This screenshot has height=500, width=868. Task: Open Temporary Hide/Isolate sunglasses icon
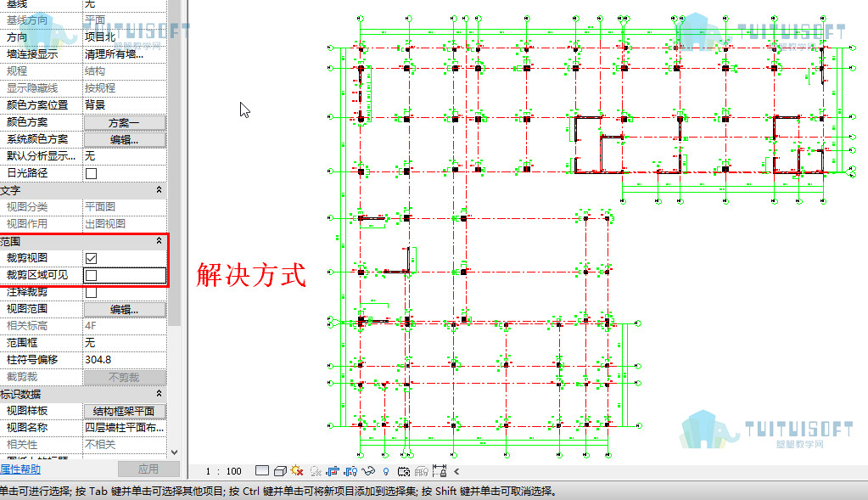(x=368, y=470)
